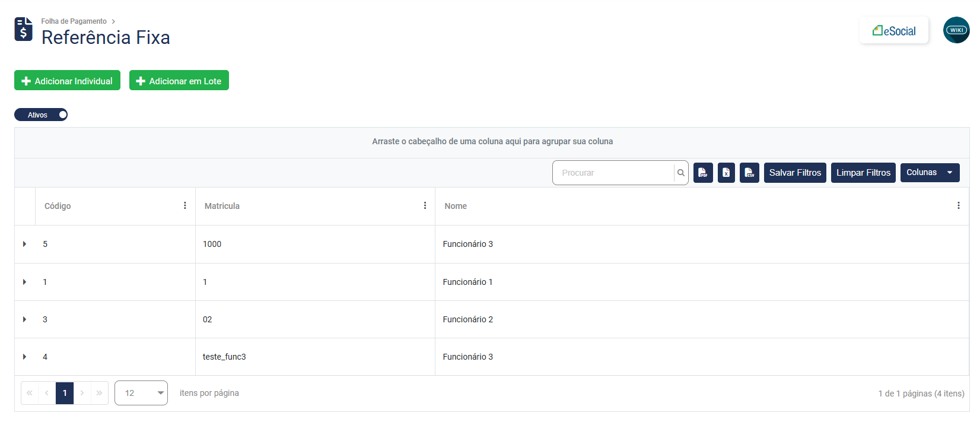Export the table to CSV
This screenshot has width=980, height=422.
(749, 173)
